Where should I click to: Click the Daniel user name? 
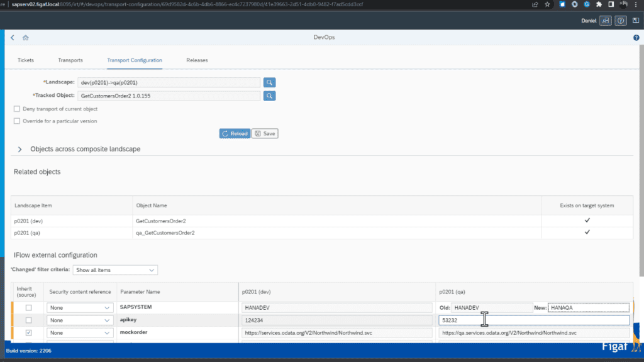tap(589, 21)
